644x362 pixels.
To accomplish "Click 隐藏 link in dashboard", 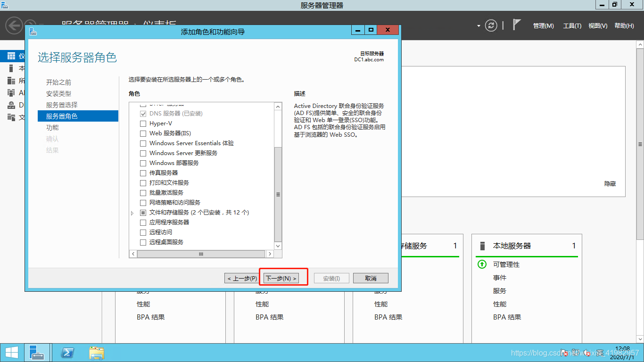I will (610, 184).
